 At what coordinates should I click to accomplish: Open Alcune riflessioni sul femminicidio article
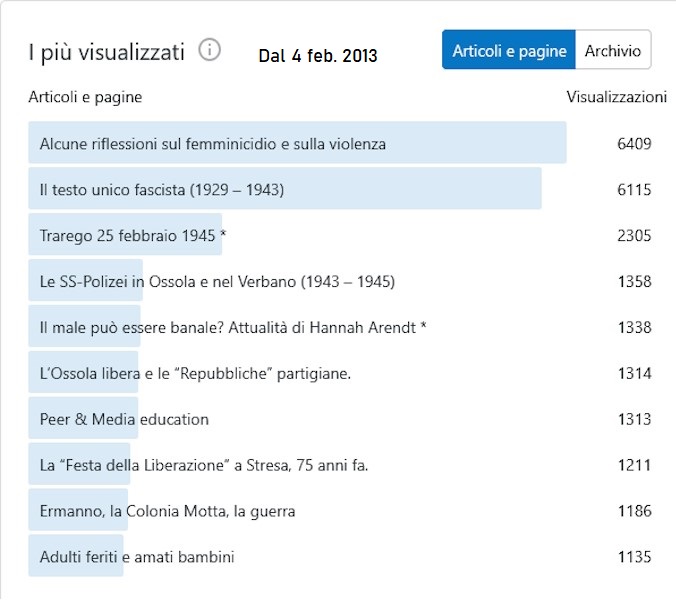(x=212, y=144)
